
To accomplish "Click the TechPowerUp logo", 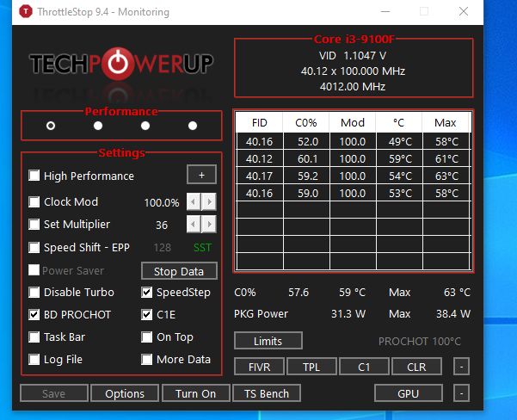I will point(121,64).
